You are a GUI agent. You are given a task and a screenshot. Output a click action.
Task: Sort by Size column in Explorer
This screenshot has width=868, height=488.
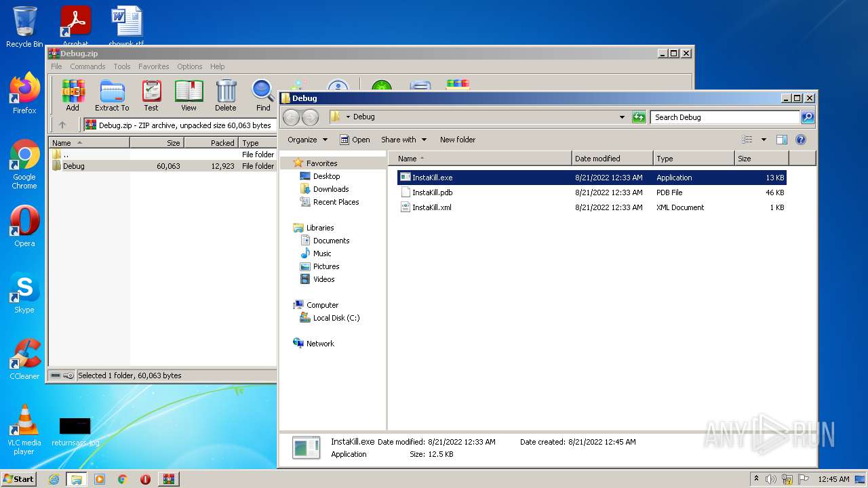762,159
